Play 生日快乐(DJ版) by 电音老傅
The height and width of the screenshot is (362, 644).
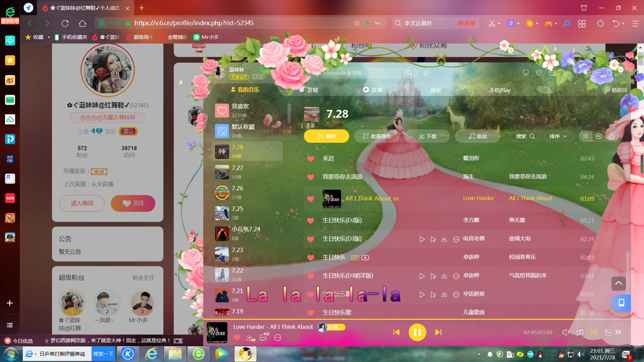422,239
